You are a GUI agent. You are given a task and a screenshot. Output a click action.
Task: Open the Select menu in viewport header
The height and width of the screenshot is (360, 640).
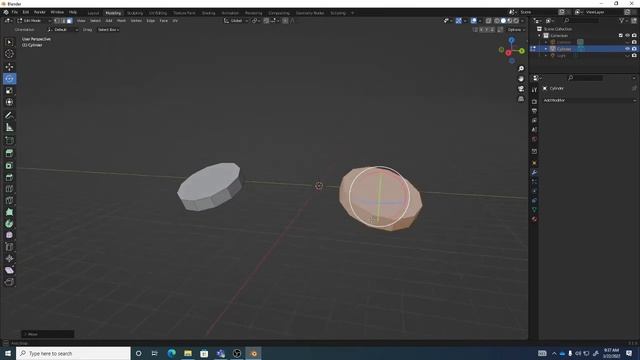coord(95,20)
